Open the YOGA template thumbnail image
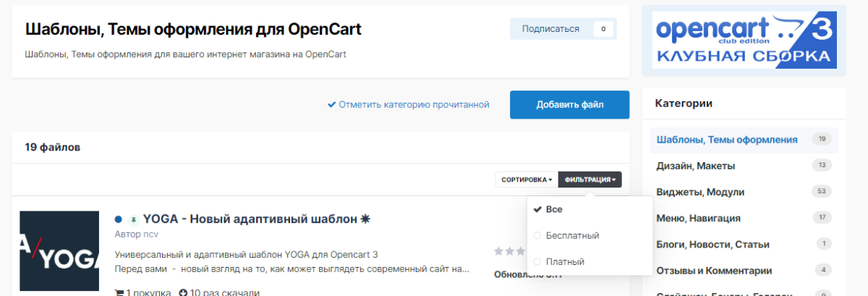The height and width of the screenshot is (296, 868). (x=59, y=251)
